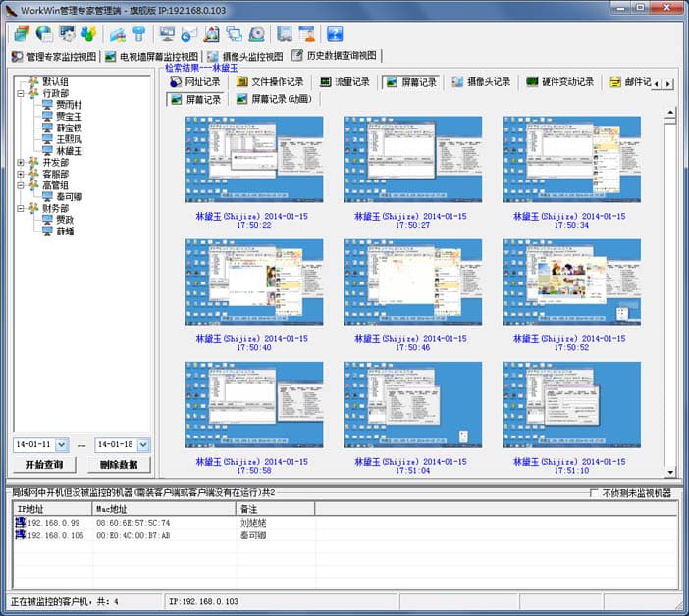
Task: Click monitor icon beside 贾雨村 in tree
Action: click(x=47, y=105)
